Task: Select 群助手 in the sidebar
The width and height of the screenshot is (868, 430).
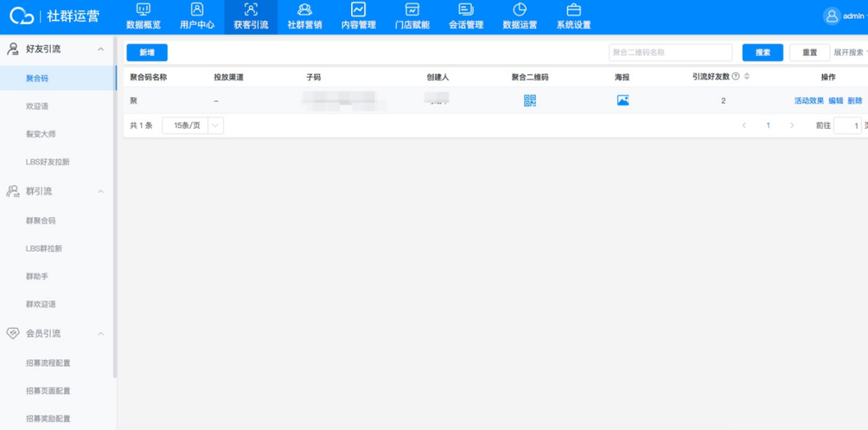Action: coord(37,276)
